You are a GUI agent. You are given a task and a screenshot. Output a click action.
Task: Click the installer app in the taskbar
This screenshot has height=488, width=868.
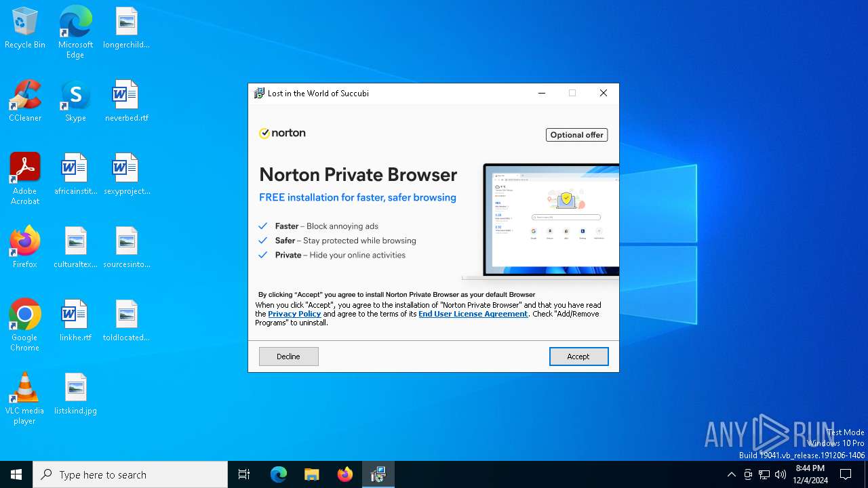click(x=378, y=474)
